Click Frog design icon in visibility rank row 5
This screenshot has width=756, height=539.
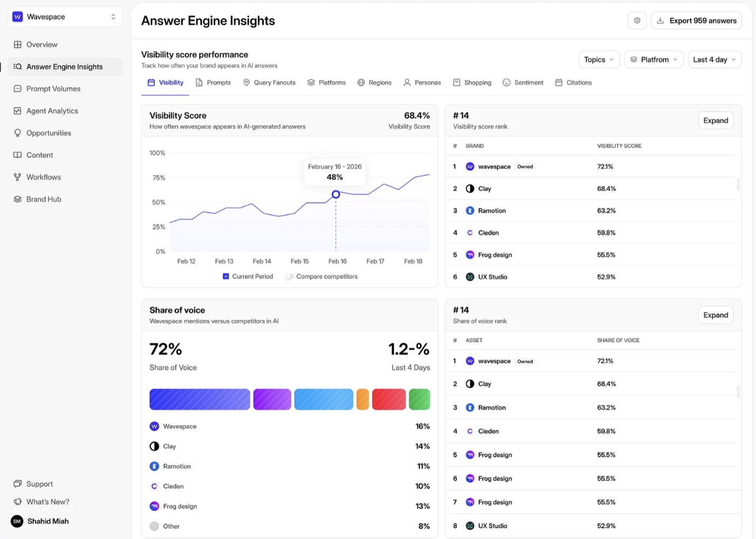470,255
